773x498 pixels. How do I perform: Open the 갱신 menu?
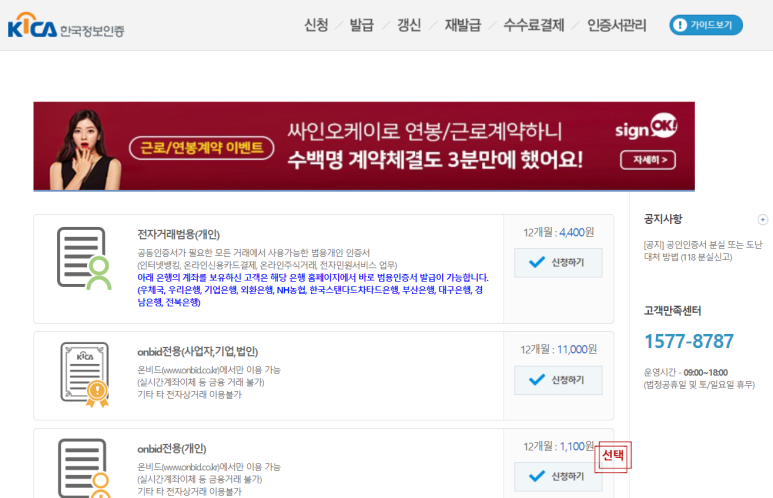pos(409,25)
